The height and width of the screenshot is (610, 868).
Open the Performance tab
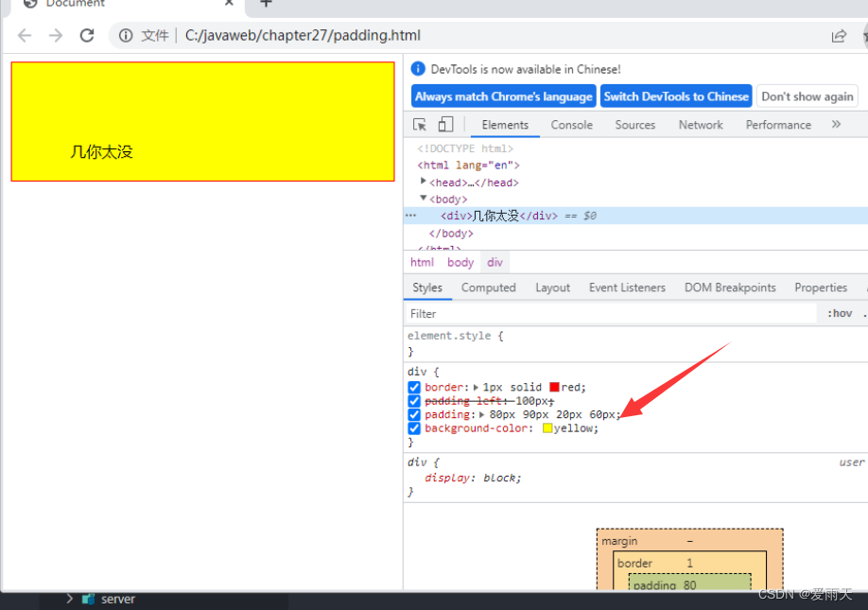(x=778, y=125)
